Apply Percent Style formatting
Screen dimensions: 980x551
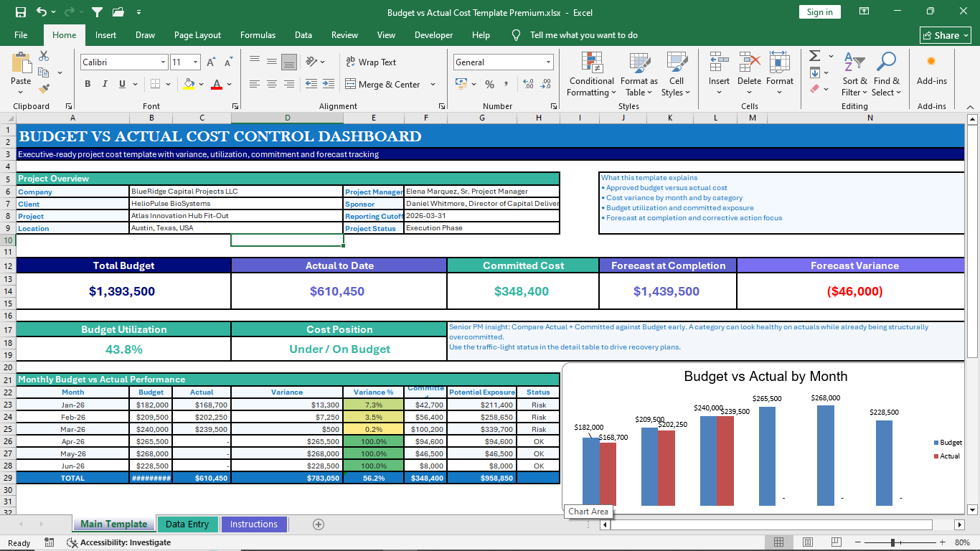(489, 84)
